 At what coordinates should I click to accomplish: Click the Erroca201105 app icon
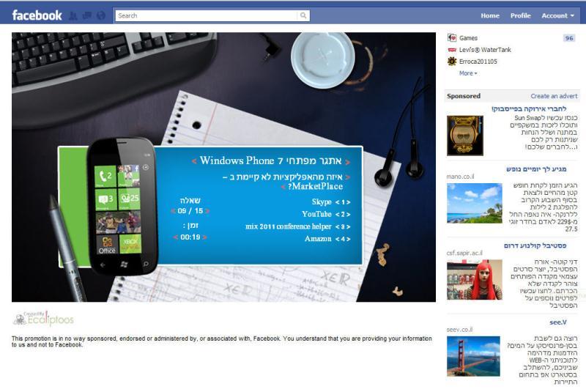[452, 62]
